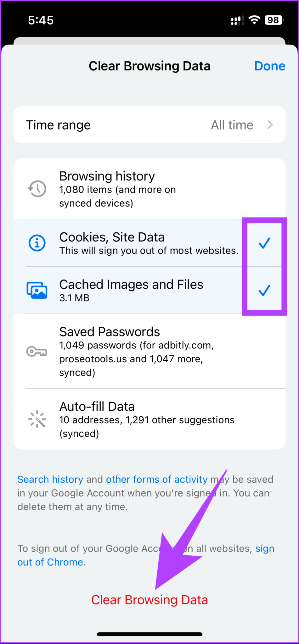Tap the time display showing 5:45
Viewport: 299px width, 644px height.
[41, 20]
